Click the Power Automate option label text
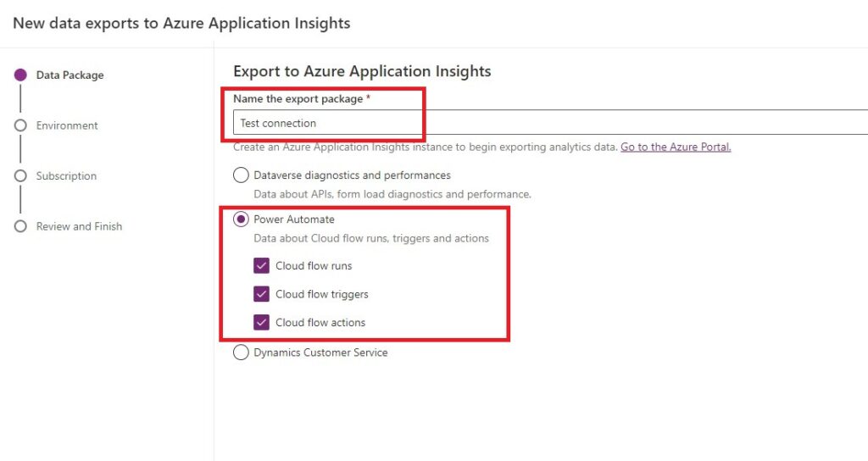The width and height of the screenshot is (868, 461). pyautogui.click(x=294, y=219)
